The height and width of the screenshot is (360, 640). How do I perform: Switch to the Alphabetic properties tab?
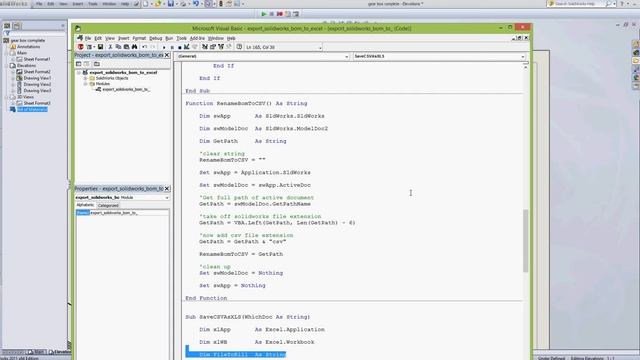pos(85,205)
